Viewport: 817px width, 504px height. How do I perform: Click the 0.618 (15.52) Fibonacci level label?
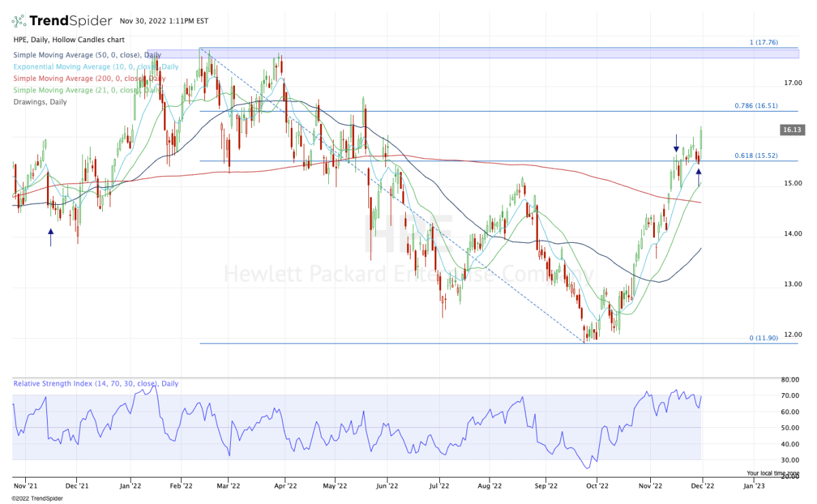pos(756,156)
